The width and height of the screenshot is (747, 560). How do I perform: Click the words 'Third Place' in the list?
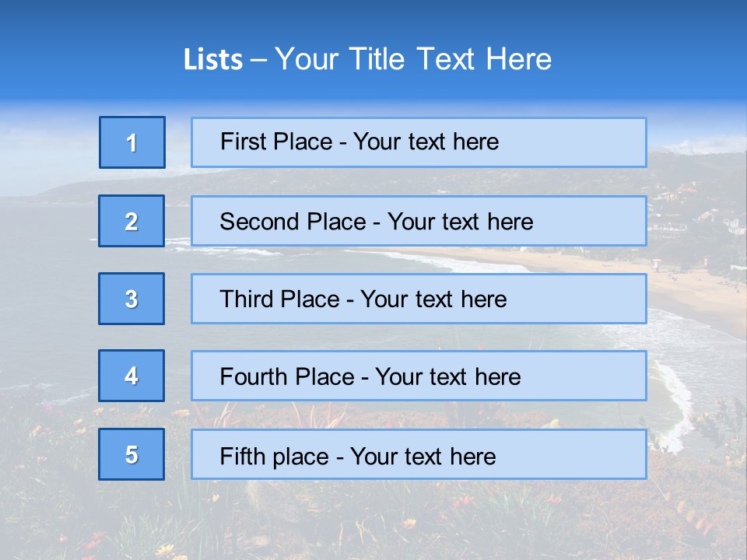pyautogui.click(x=280, y=299)
